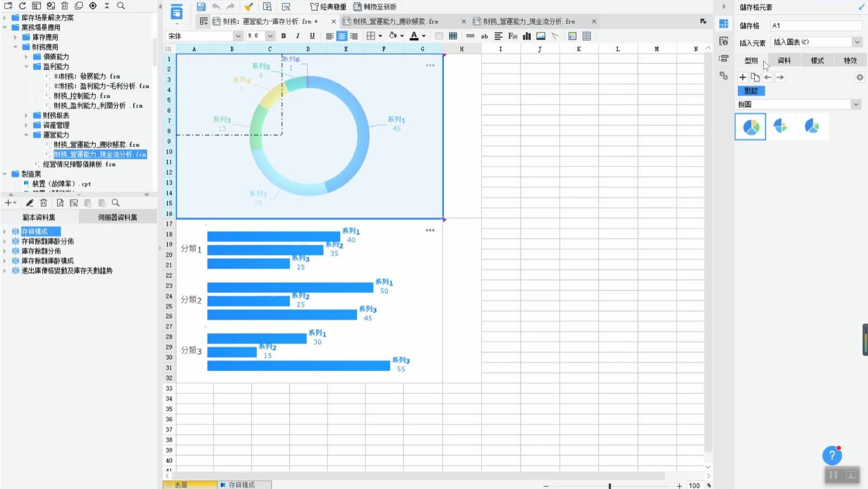
Task: Click the 轉換至新版 button
Action: 375,7
